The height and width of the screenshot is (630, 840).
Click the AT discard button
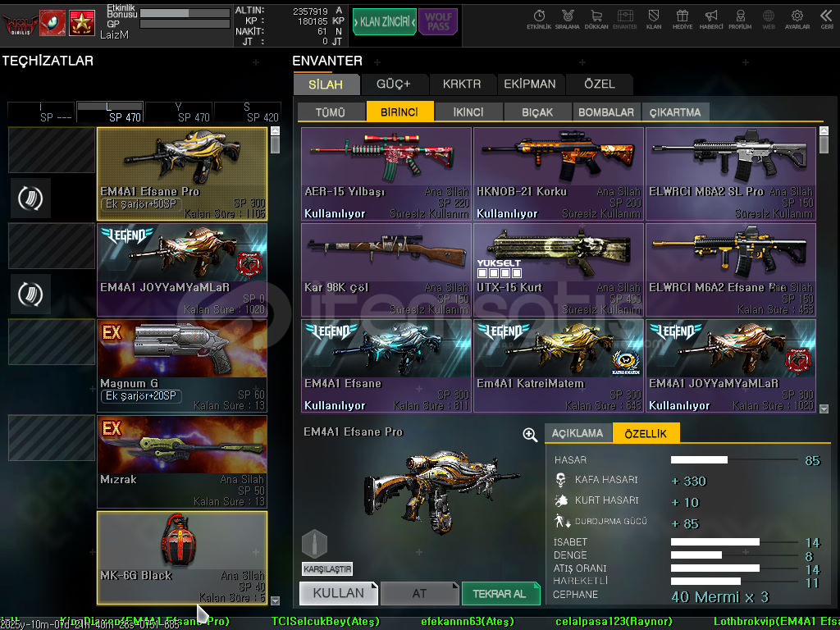[x=419, y=593]
